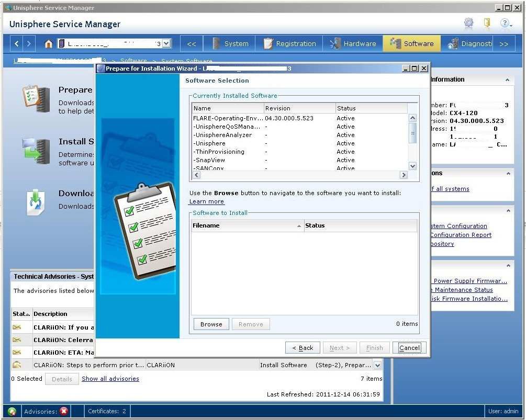Open the Configuration Report link
This screenshot has width=526, height=420.
tap(461, 235)
